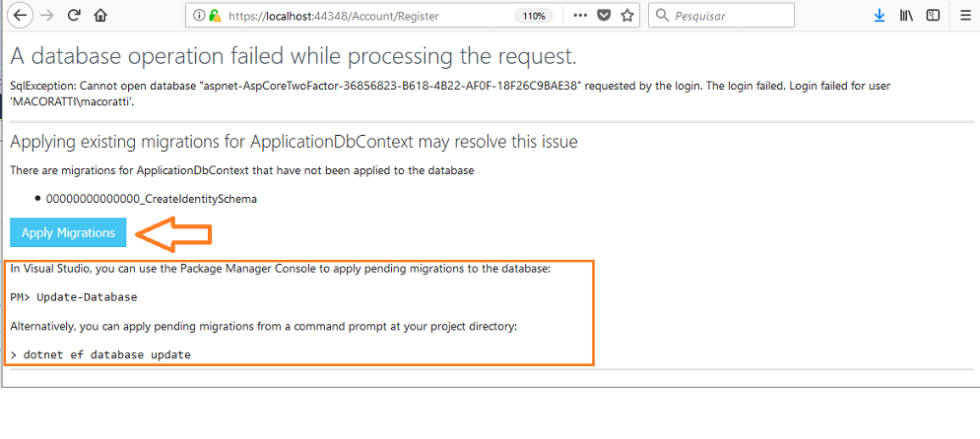The height and width of the screenshot is (439, 980).
Task: Reload the page with the Refresh icon
Action: pyautogui.click(x=74, y=16)
